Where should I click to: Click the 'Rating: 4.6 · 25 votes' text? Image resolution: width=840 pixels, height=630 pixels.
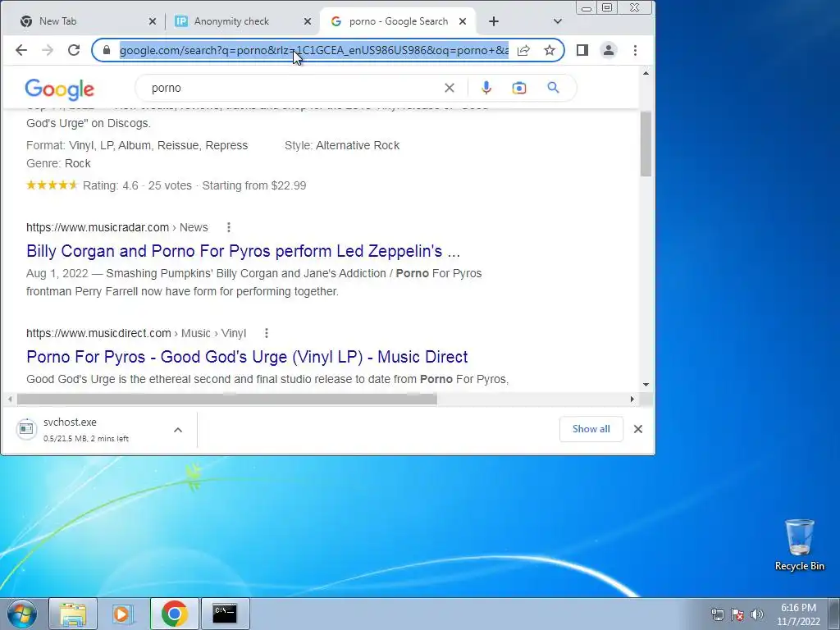(137, 185)
